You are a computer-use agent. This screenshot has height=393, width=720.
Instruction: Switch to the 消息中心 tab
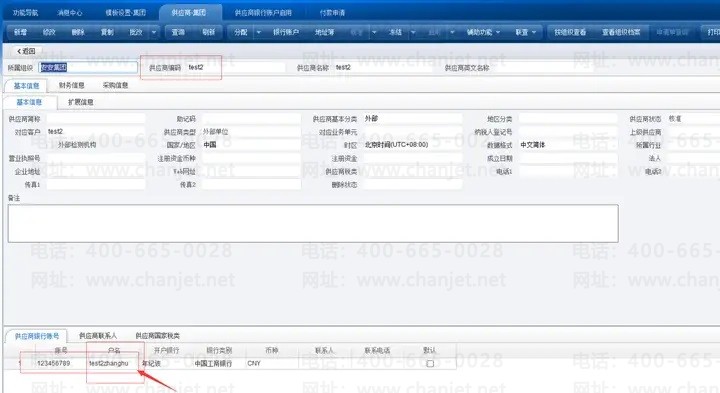(x=70, y=13)
